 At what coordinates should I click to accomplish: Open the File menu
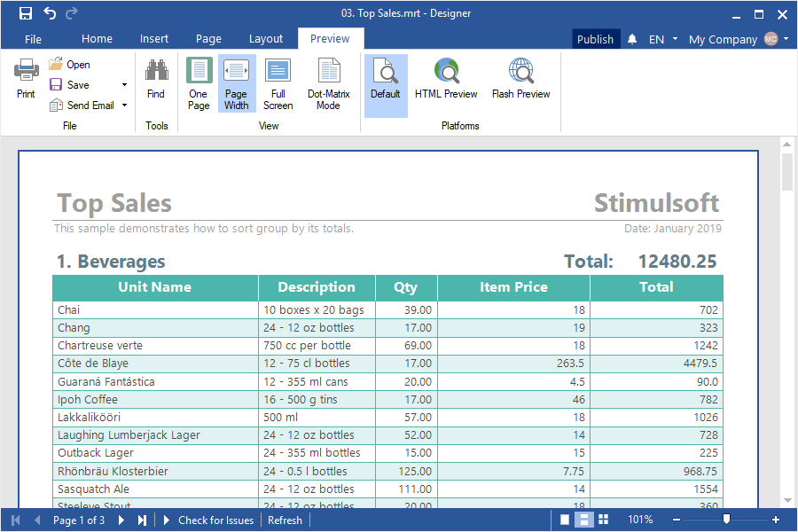click(33, 39)
